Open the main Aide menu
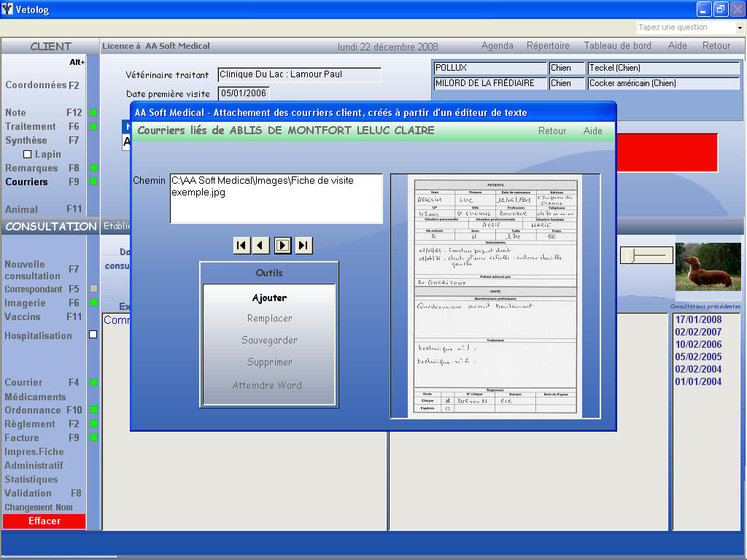 tap(677, 46)
